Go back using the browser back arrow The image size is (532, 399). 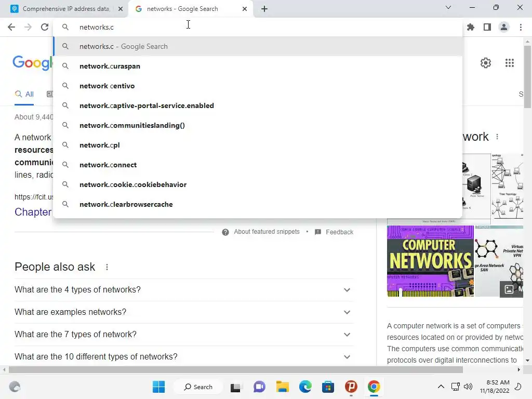(x=11, y=27)
